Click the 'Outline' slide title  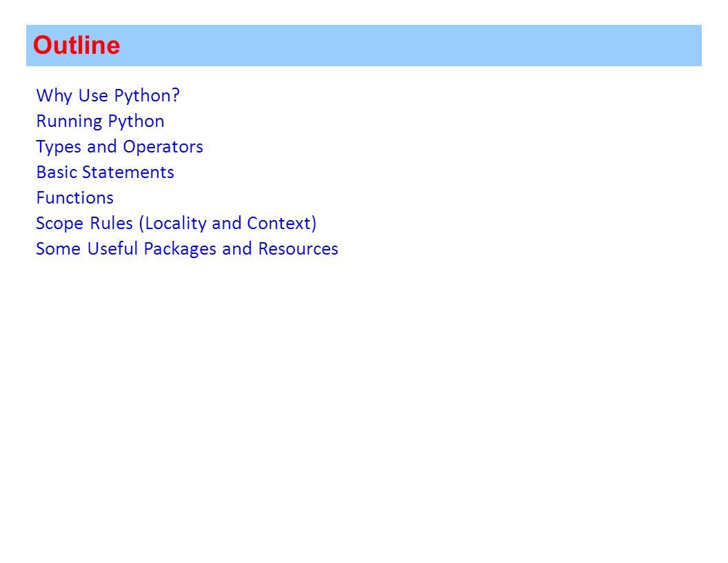[x=77, y=46]
